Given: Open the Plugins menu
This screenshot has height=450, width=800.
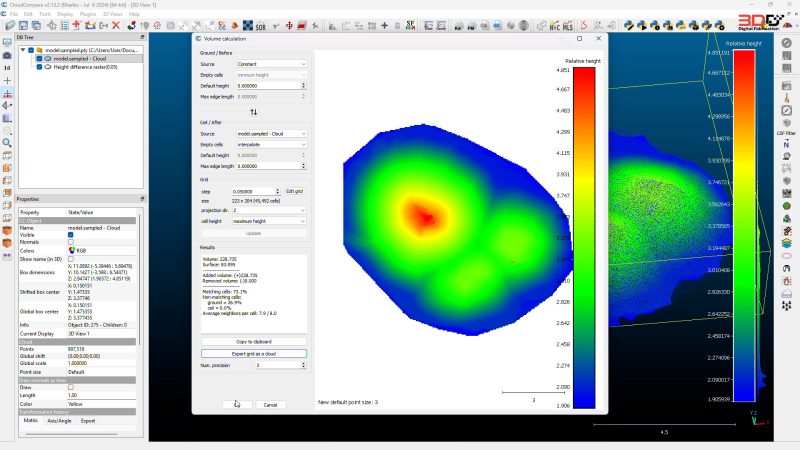Looking at the screenshot, I should coord(88,14).
